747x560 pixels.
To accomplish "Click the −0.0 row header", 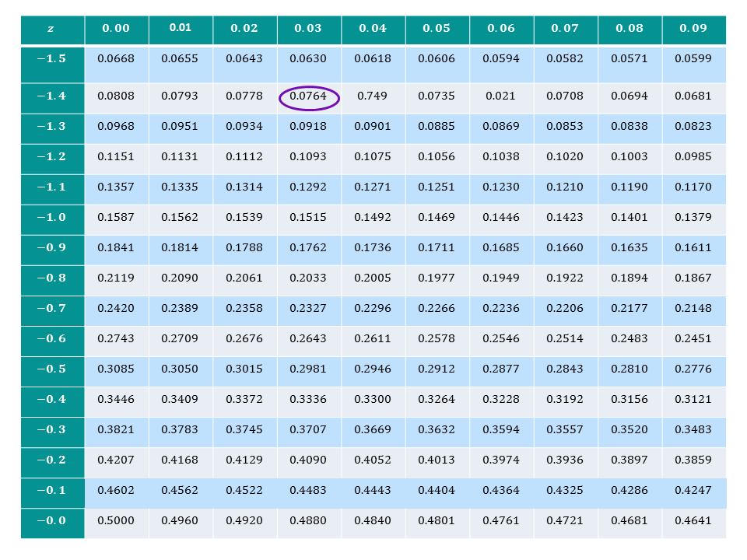I will tap(52, 521).
